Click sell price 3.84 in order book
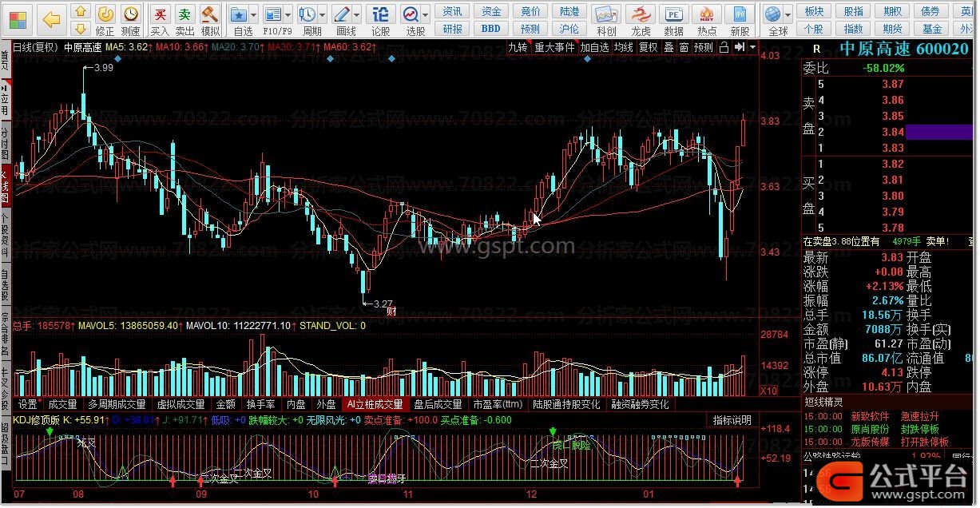The image size is (980, 508). tap(893, 132)
